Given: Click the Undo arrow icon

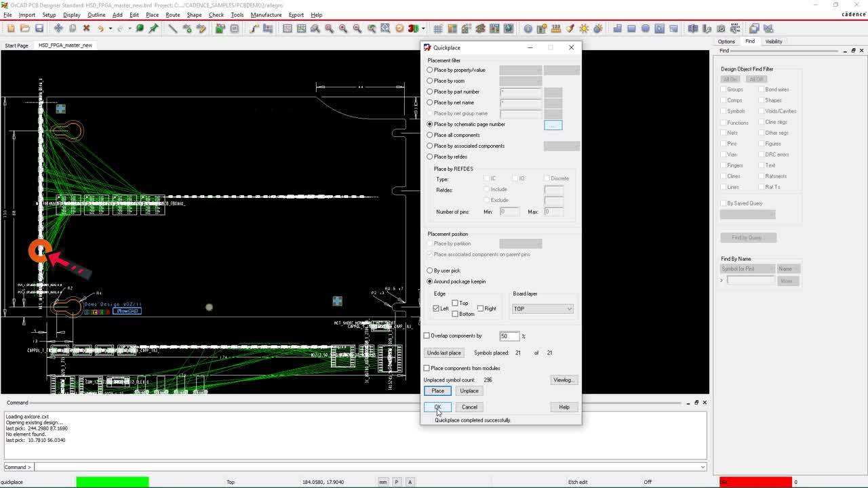Looking at the screenshot, I should (100, 28).
